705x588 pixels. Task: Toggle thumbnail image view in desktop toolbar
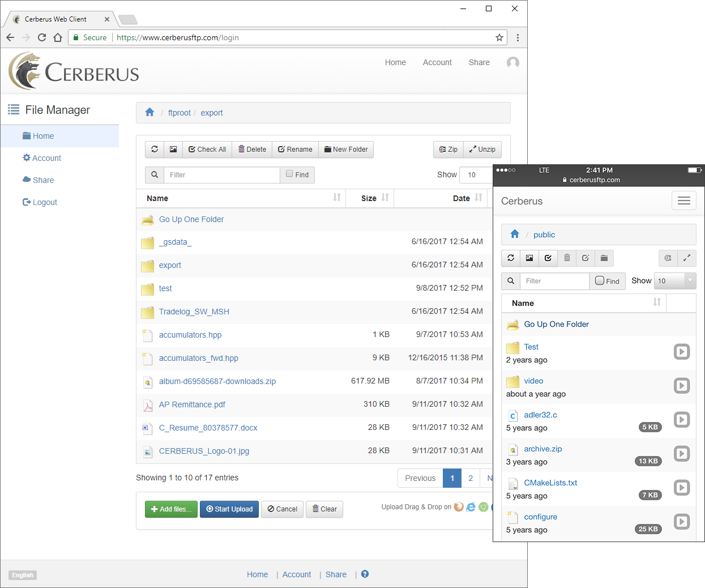coord(173,150)
